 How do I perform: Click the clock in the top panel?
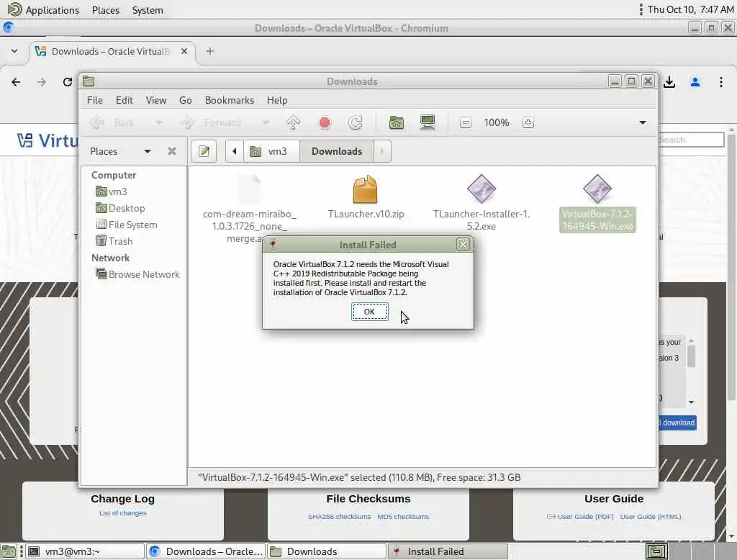coord(690,9)
